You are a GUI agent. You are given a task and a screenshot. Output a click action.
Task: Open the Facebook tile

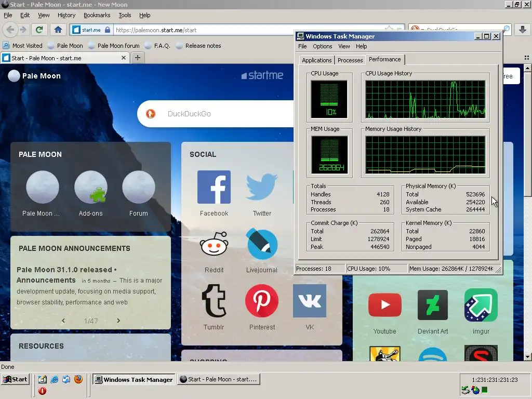214,187
